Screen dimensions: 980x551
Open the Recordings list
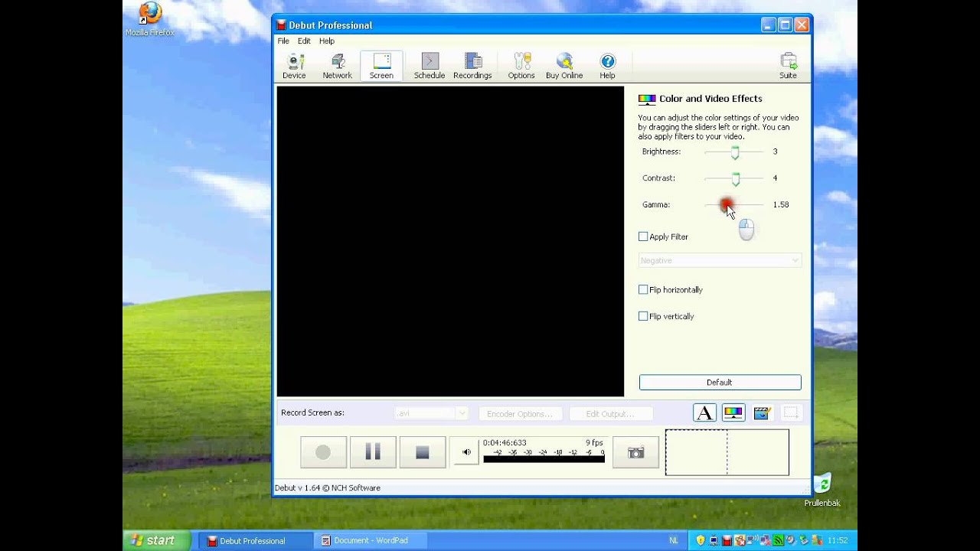point(472,67)
